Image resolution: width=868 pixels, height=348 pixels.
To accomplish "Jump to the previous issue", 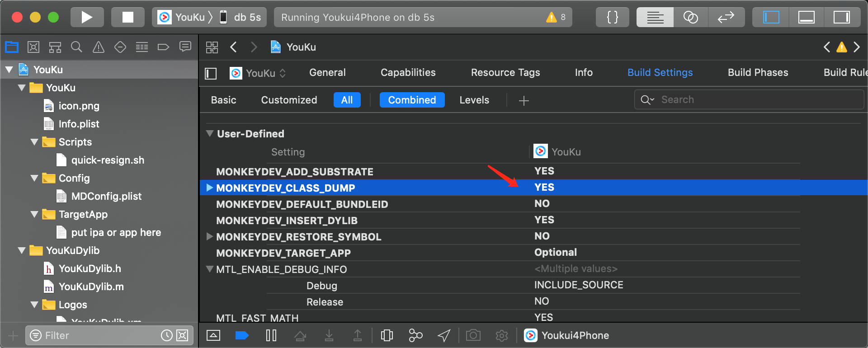I will tap(827, 47).
